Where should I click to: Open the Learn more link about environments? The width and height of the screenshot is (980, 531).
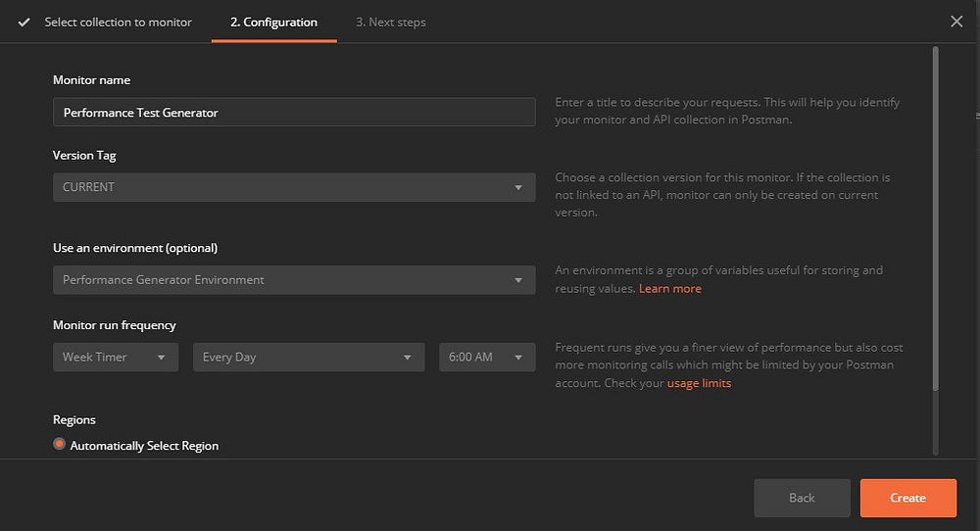(670, 288)
